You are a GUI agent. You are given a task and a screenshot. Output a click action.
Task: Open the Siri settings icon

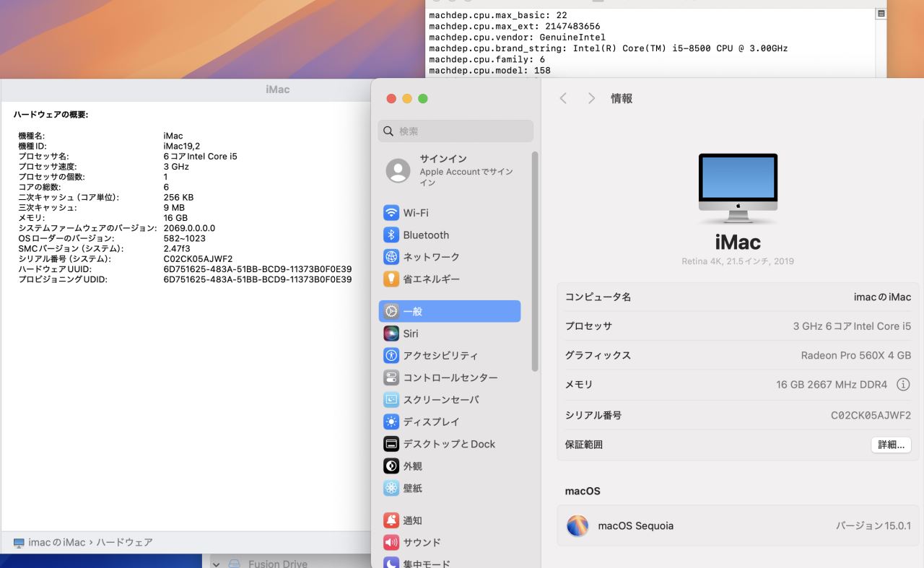click(x=391, y=333)
